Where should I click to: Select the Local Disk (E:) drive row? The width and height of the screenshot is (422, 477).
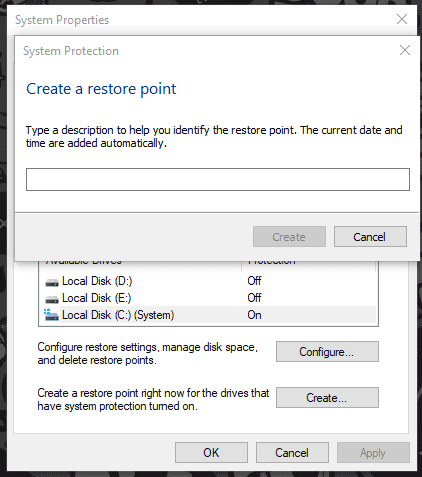[208, 298]
